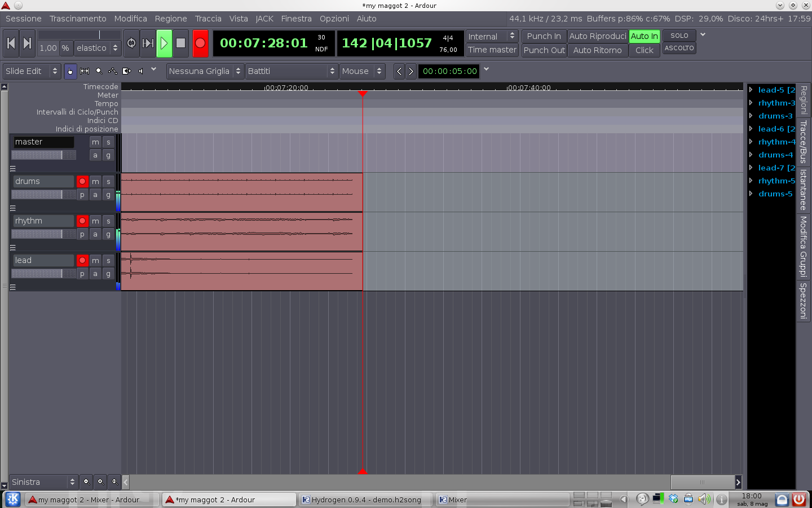The width and height of the screenshot is (812, 508).
Task: Select the zoom tool in the toolbar
Action: 99,71
